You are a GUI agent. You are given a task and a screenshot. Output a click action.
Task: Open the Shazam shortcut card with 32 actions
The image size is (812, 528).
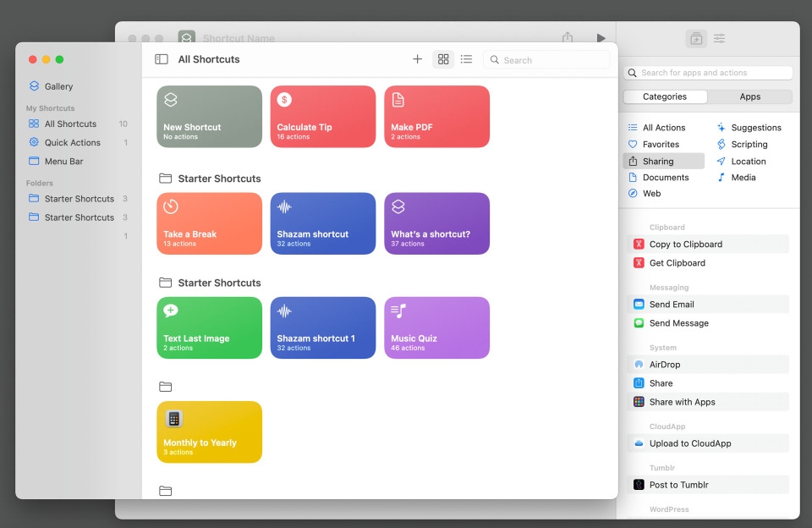[x=323, y=223]
